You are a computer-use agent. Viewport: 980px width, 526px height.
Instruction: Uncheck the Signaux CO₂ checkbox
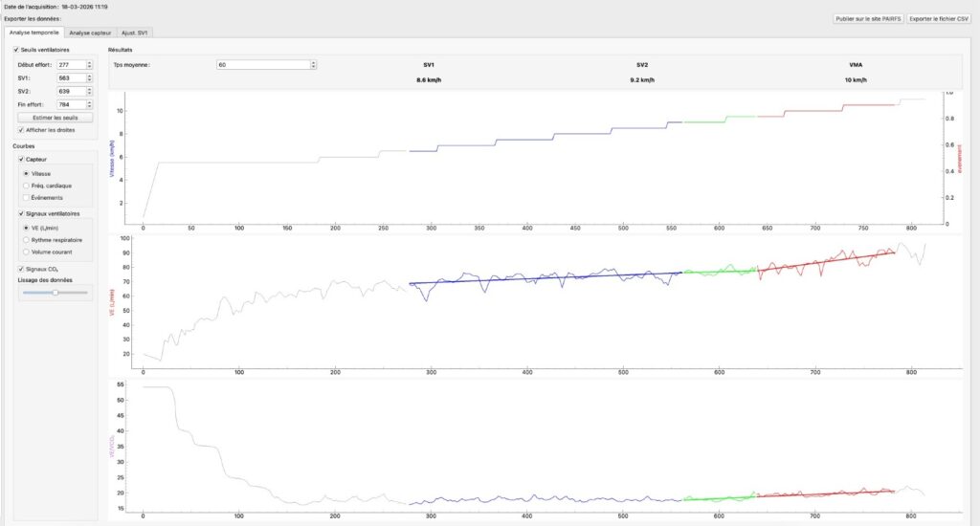pyautogui.click(x=21, y=269)
